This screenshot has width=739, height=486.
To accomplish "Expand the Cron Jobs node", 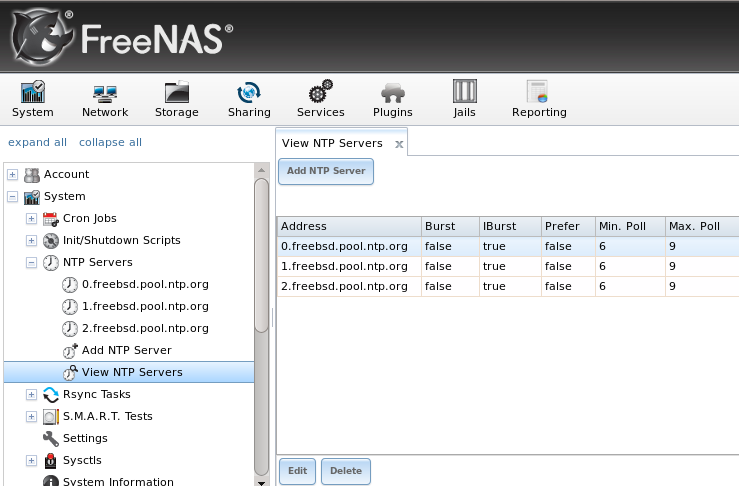I will (31, 219).
